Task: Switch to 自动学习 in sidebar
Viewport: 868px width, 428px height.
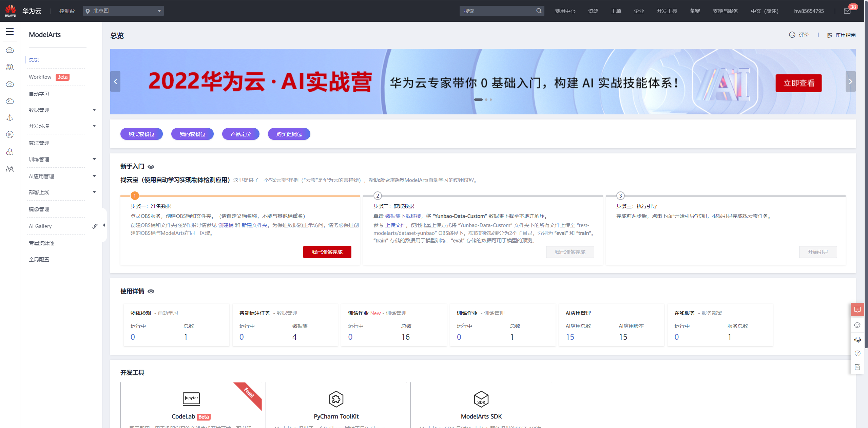Action: 38,94
